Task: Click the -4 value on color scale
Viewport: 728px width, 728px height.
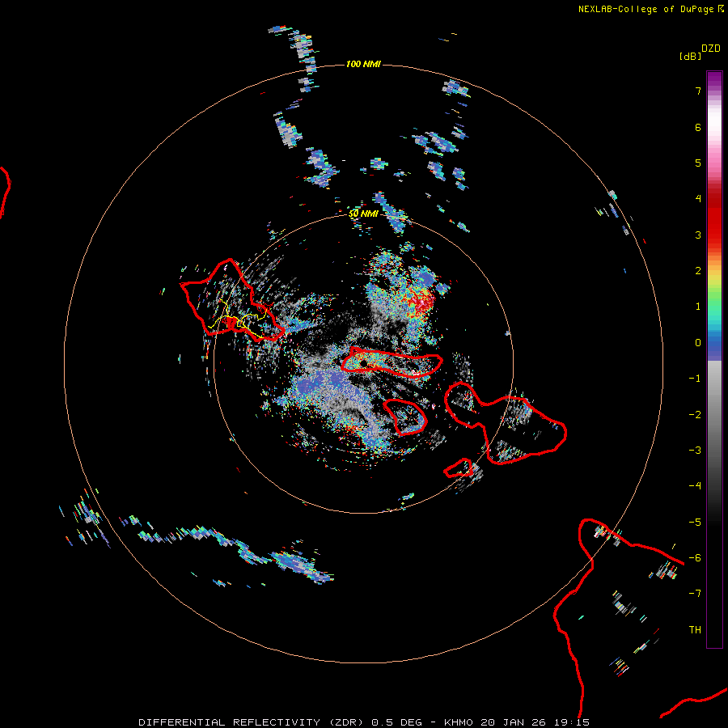Action: coord(695,486)
